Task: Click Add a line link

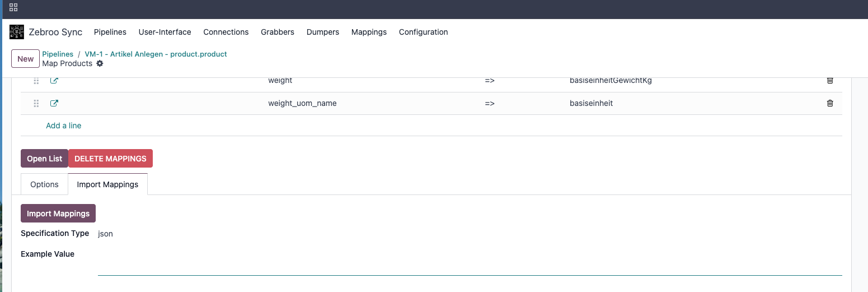Action: 64,126
